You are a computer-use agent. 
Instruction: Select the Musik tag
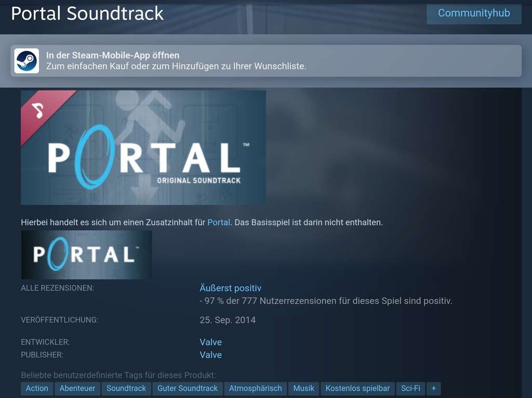(x=303, y=388)
